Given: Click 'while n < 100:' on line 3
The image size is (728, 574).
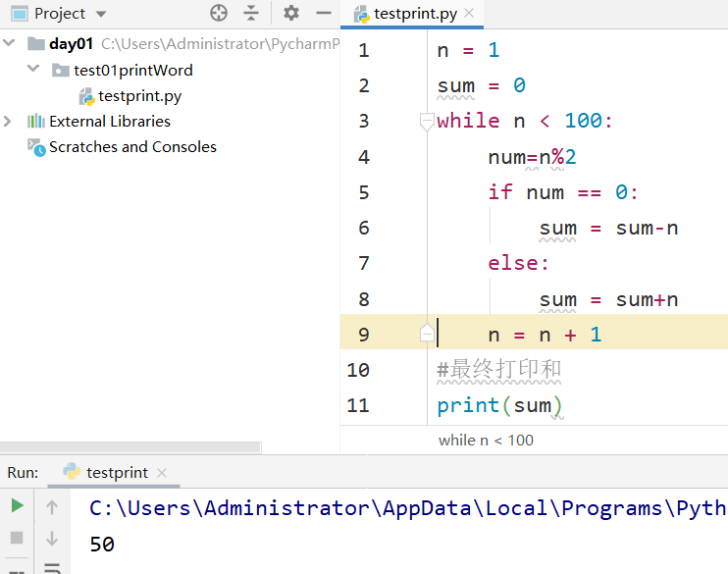Looking at the screenshot, I should pos(525,122).
